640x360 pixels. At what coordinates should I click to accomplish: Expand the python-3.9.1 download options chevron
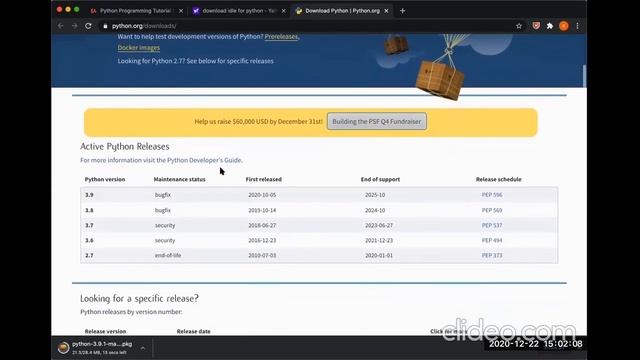tap(143, 348)
